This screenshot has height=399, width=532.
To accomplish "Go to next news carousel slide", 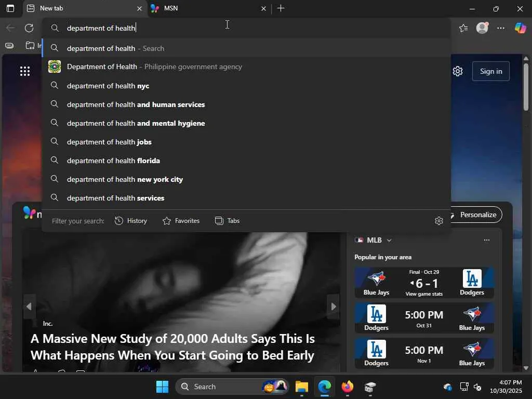I will (333, 307).
